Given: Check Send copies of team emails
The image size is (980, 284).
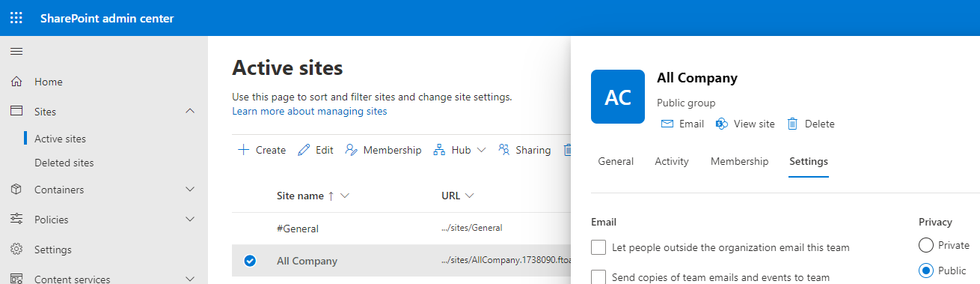Looking at the screenshot, I should click(598, 277).
